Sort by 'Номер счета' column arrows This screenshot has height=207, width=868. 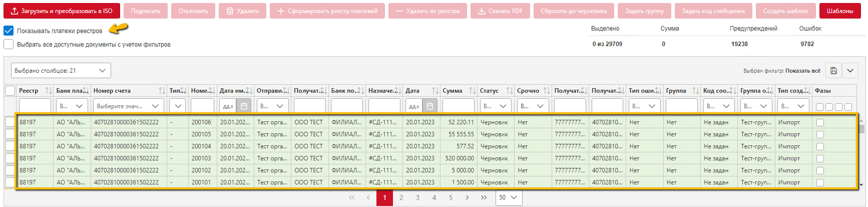162,91
